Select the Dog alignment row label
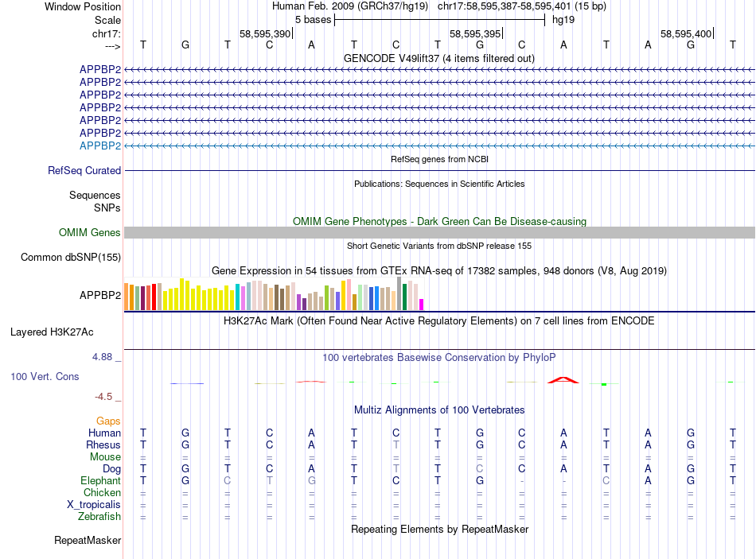The image size is (756, 559). point(112,469)
